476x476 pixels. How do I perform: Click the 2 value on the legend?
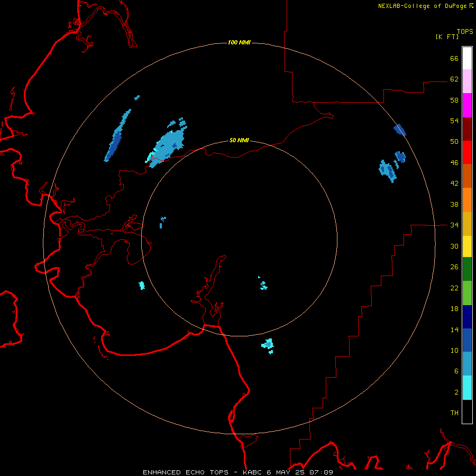point(456,392)
